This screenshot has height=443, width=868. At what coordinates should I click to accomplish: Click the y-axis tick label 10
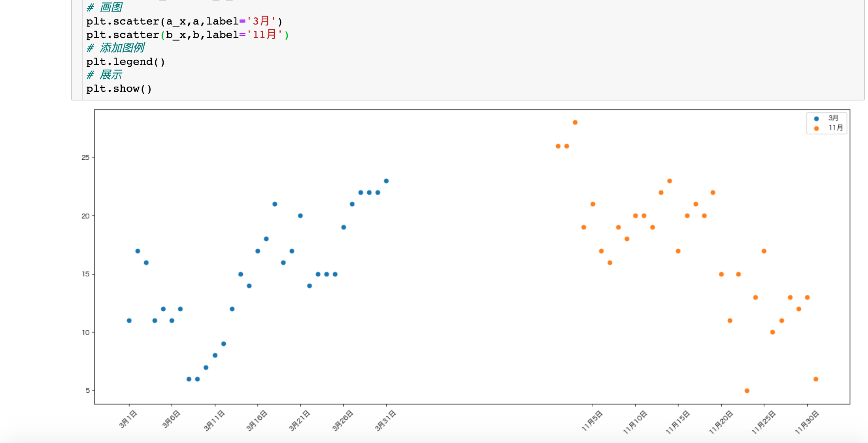pos(85,332)
